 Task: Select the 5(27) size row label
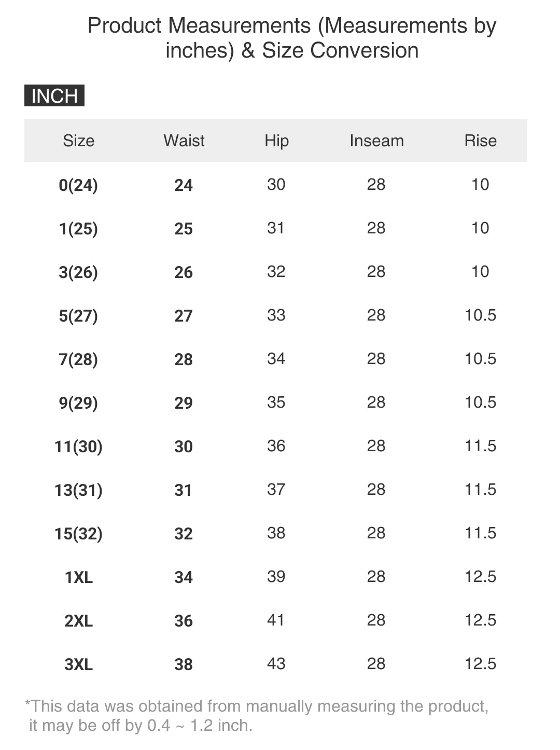[x=78, y=316]
